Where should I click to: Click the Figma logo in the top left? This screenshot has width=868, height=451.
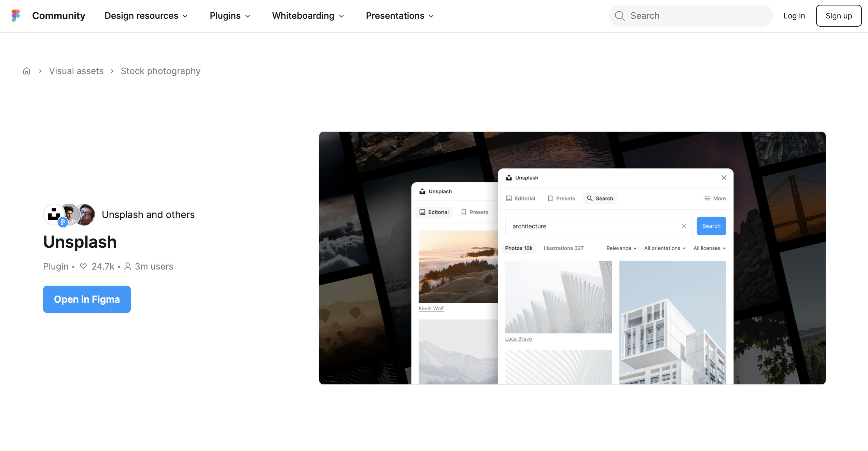pyautogui.click(x=15, y=16)
